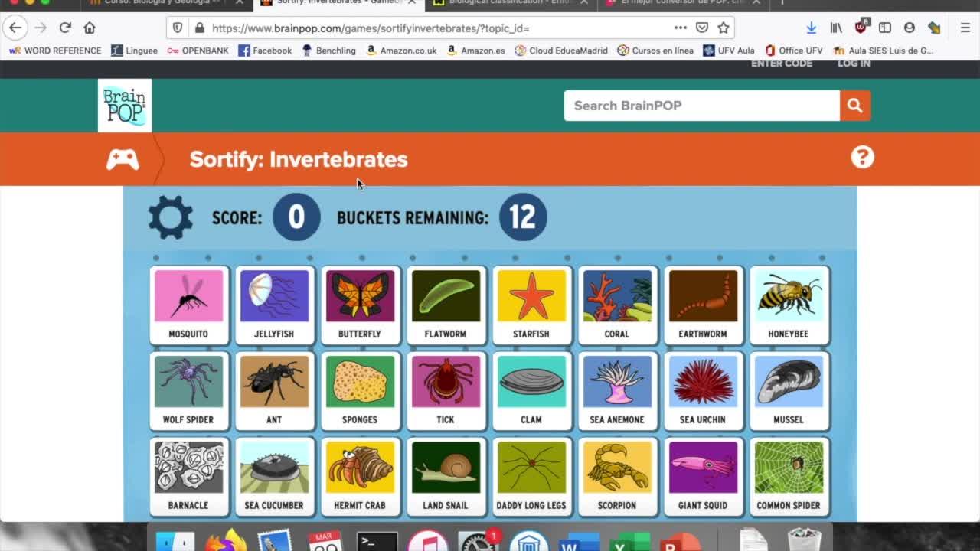Open the page actions three-dots menu

tap(681, 28)
